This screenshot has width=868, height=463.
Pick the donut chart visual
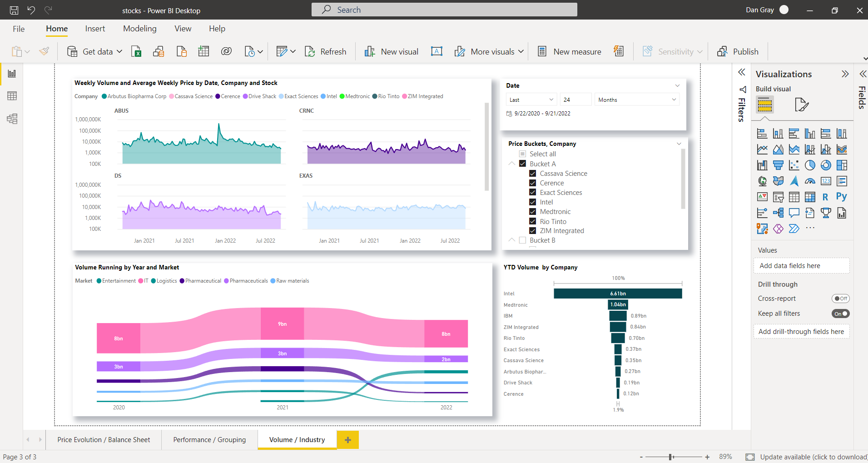826,165
